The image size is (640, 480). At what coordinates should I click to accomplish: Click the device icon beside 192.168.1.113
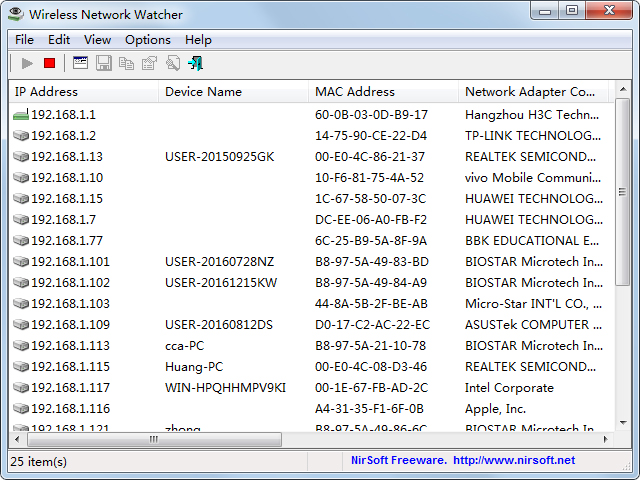(x=21, y=345)
